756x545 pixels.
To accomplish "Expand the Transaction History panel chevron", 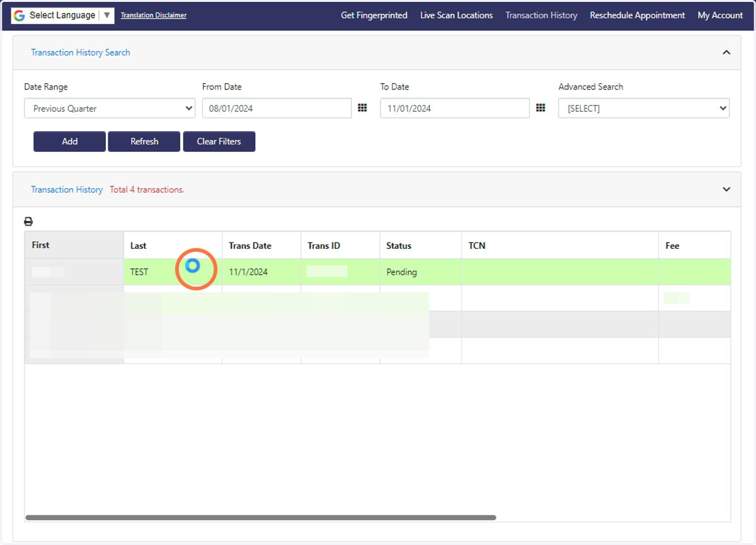I will [x=726, y=189].
